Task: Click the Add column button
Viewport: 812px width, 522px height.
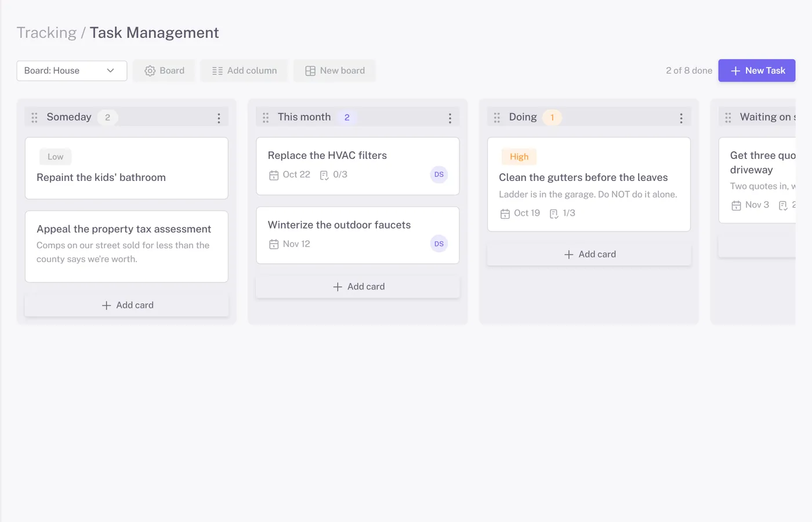Action: pos(244,71)
